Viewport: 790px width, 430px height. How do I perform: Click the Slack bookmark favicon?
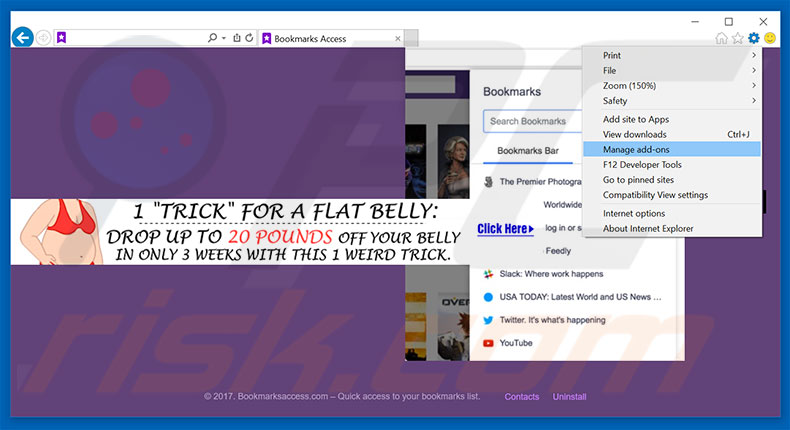[x=488, y=274]
